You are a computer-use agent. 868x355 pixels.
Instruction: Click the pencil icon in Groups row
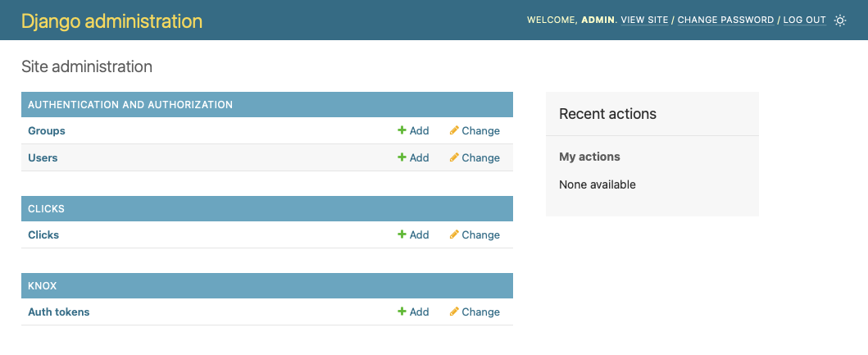coord(454,130)
